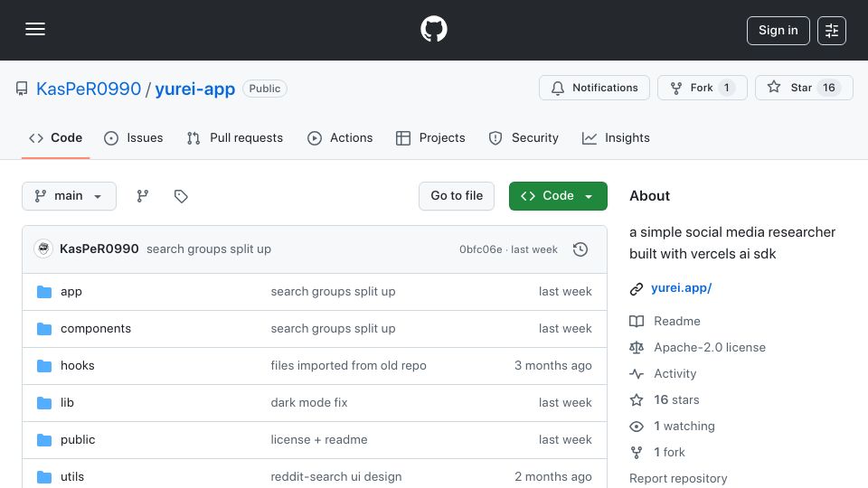Click the fork icon beside 1 fork

(637, 453)
